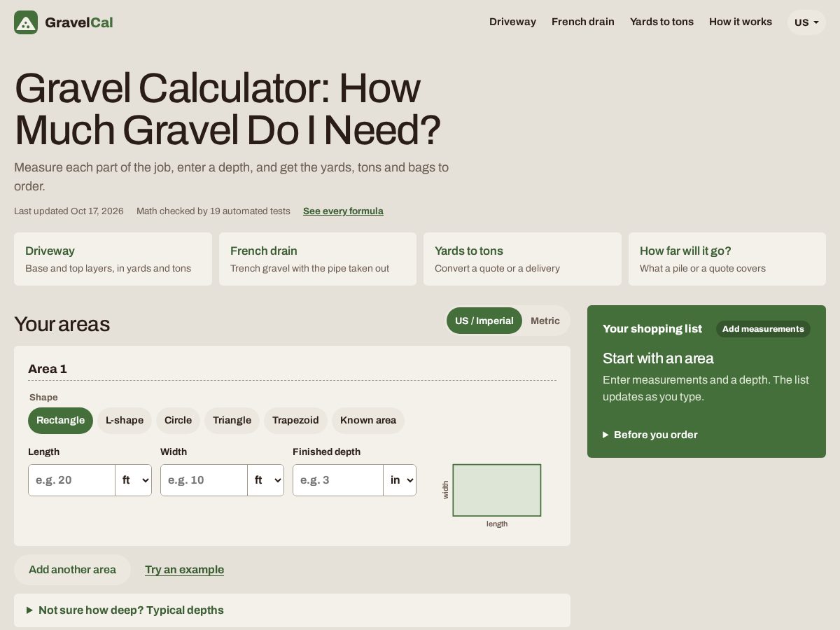Image resolution: width=840 pixels, height=630 pixels.
Task: Click the Start with an area text
Action: point(658,358)
